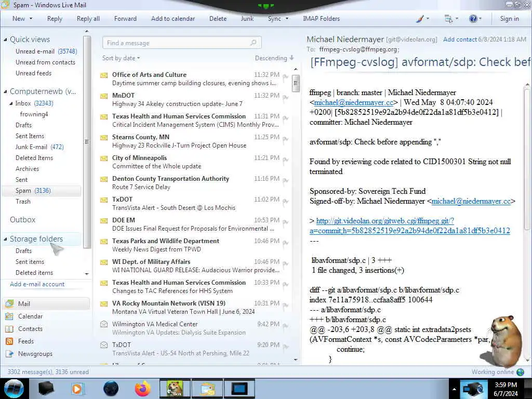This screenshot has height=399, width=532.
Task: Click read envelope icon for Wilmington VA Medical Center
Action: (x=104, y=324)
